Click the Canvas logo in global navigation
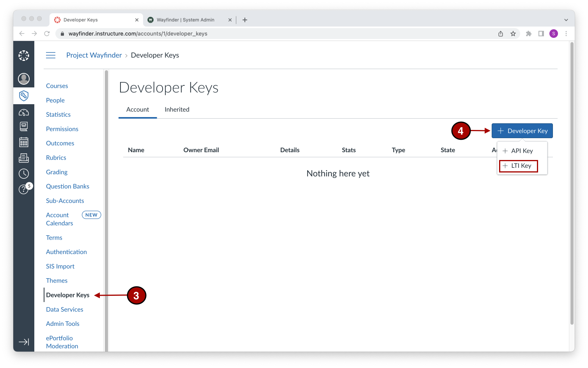Viewport: 588px width, 368px height. [x=24, y=55]
